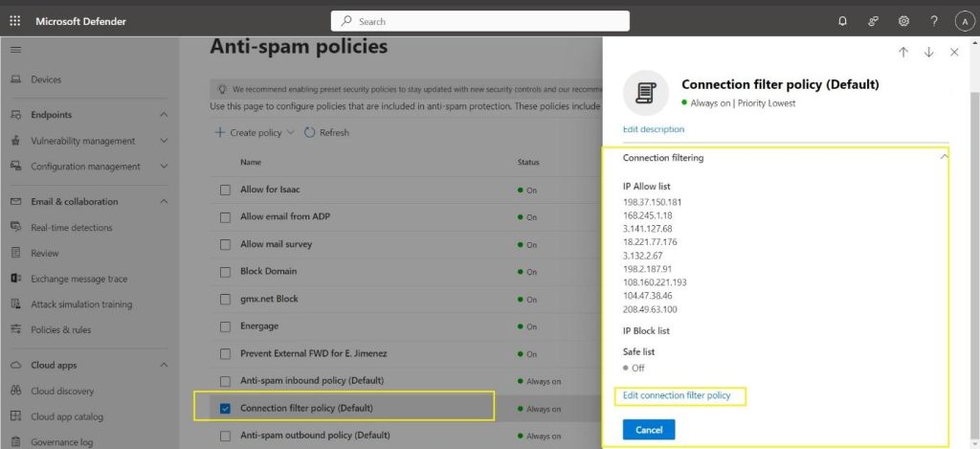The width and height of the screenshot is (980, 449).
Task: Go to previous item with up arrow
Action: point(903,53)
